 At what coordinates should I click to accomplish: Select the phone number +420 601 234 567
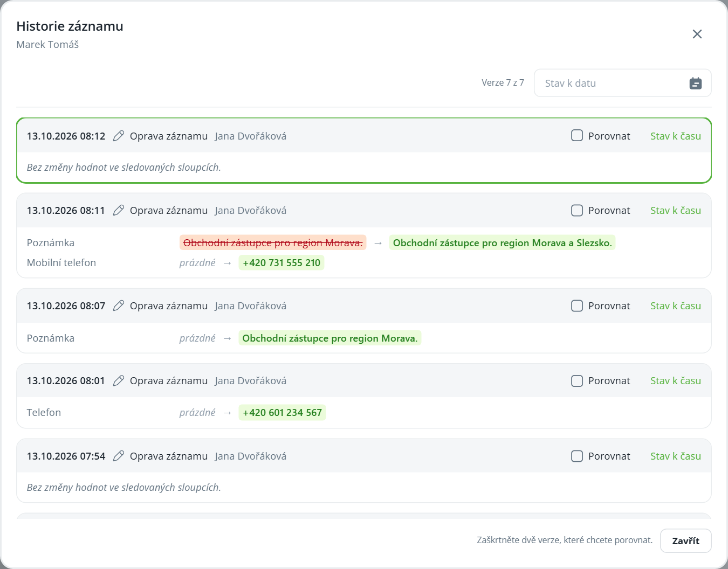(282, 412)
